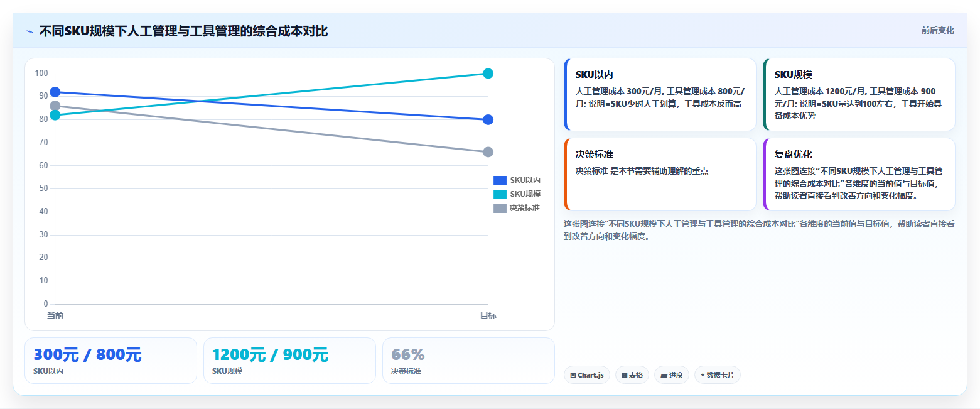Click the SKU以内 info card heading
Image resolution: width=980 pixels, height=409 pixels.
point(594,75)
